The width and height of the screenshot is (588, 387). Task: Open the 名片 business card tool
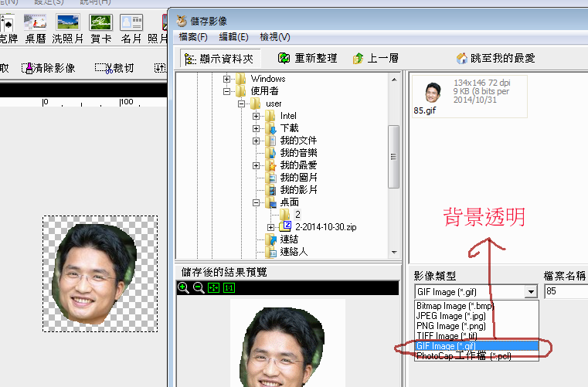tap(131, 28)
